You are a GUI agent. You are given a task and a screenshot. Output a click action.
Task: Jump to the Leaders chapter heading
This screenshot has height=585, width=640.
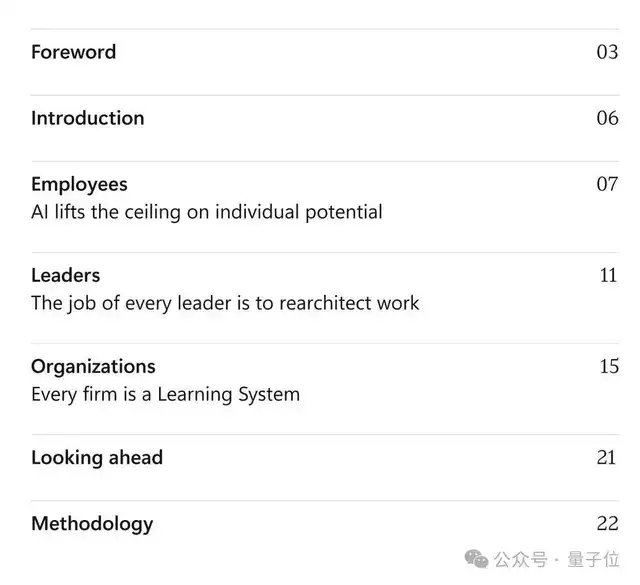(66, 275)
